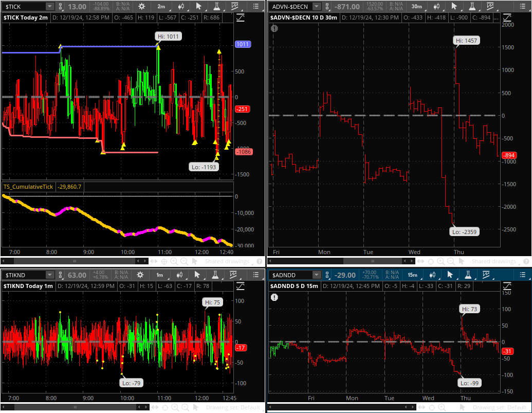Select pointer drawing tool in $TIKND toolbar
The height and width of the screenshot is (413, 532).
(197, 275)
